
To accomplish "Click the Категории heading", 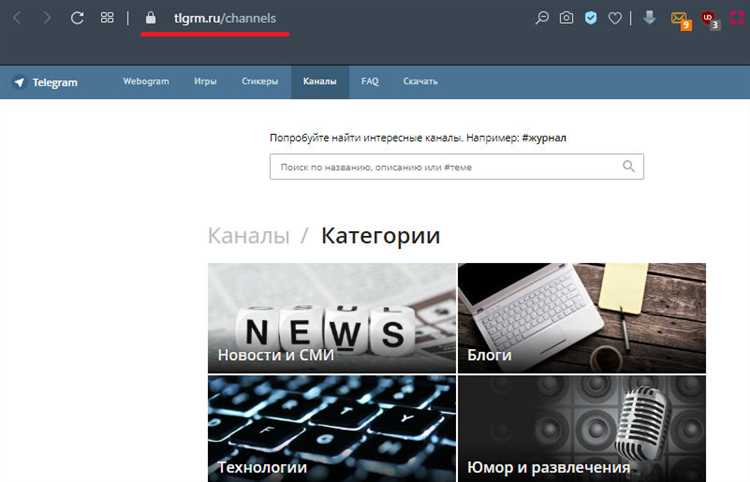I will click(380, 236).
